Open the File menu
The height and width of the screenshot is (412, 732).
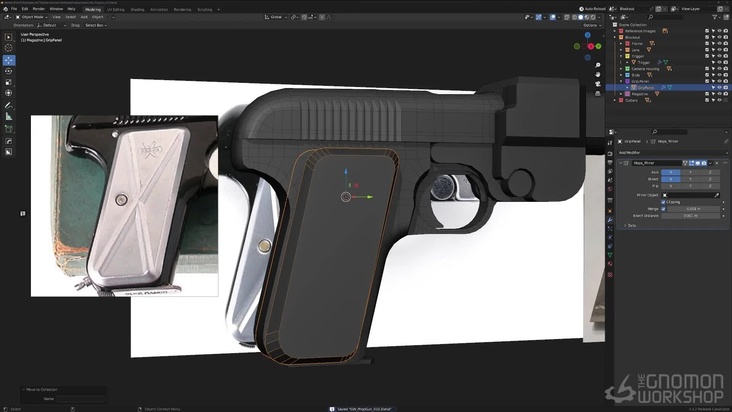coord(14,9)
